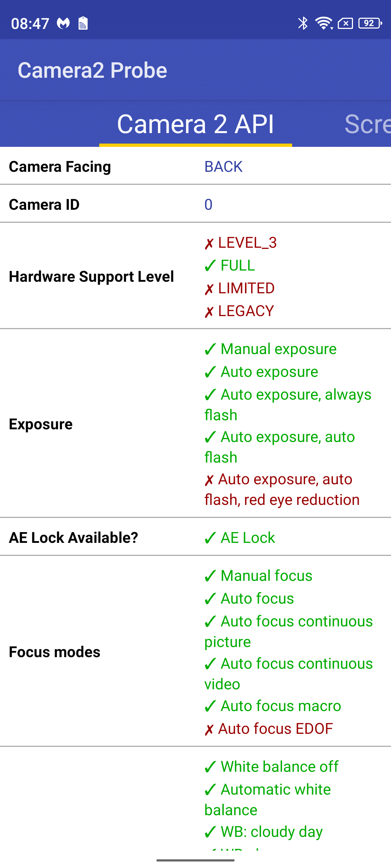This screenshot has width=391, height=868.
Task: Tap the Wi-Fi signal icon
Action: pyautogui.click(x=324, y=24)
